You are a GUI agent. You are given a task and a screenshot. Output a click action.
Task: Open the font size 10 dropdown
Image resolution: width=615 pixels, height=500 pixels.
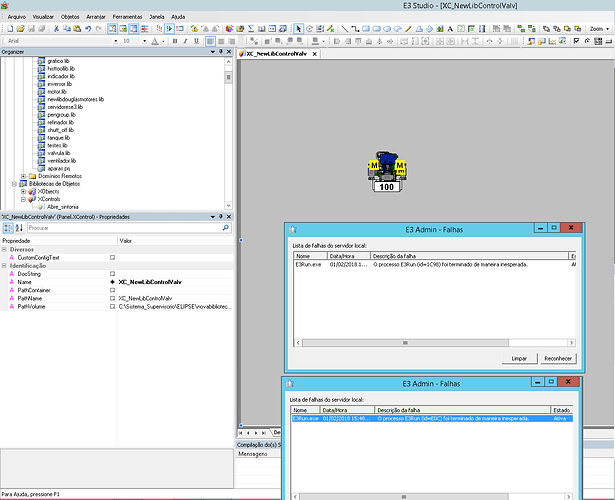(x=144, y=41)
